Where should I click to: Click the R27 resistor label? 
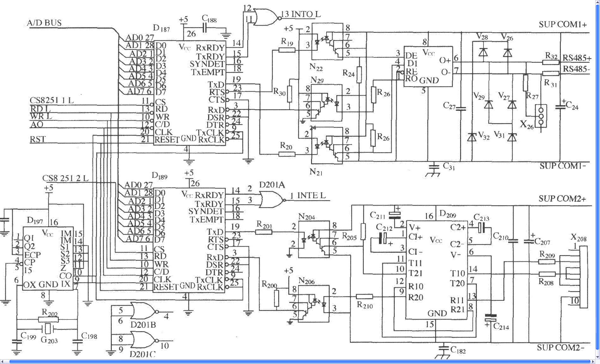(x=532, y=95)
